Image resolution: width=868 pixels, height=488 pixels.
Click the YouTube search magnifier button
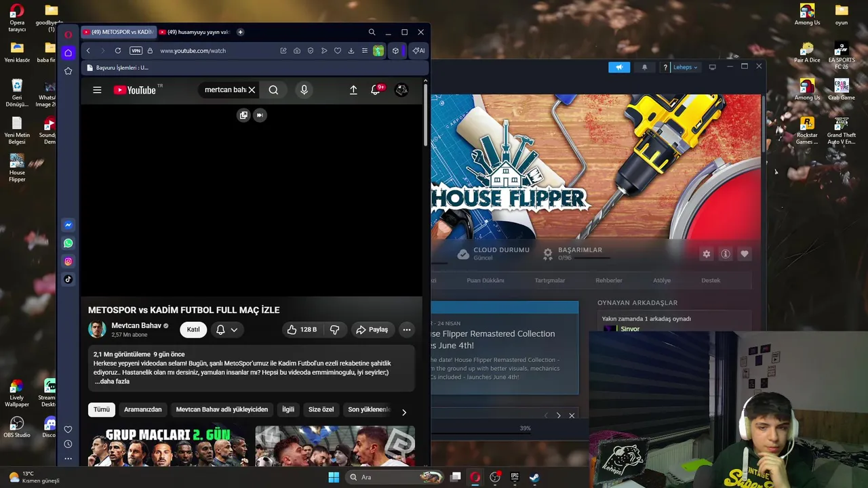coord(273,90)
